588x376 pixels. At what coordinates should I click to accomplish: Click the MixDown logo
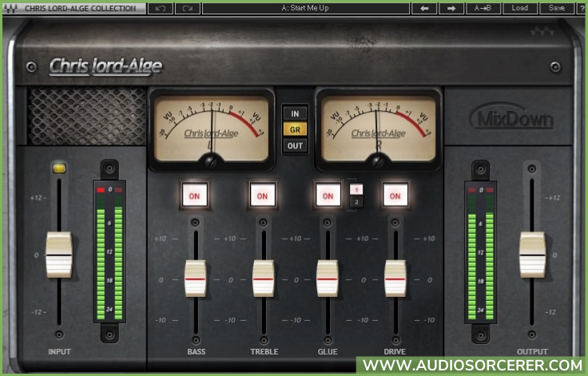pos(511,117)
